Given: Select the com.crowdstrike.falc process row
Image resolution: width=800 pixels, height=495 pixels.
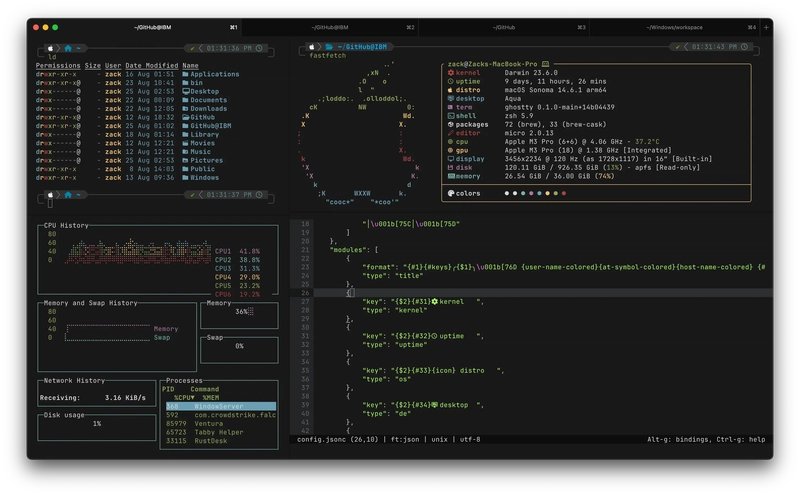Looking at the screenshot, I should coord(221,415).
